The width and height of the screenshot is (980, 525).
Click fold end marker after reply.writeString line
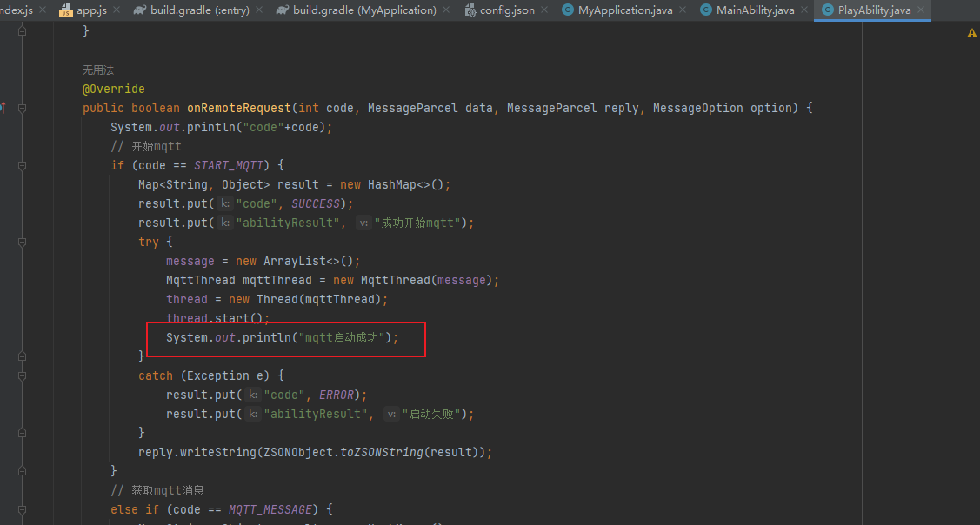click(x=22, y=470)
